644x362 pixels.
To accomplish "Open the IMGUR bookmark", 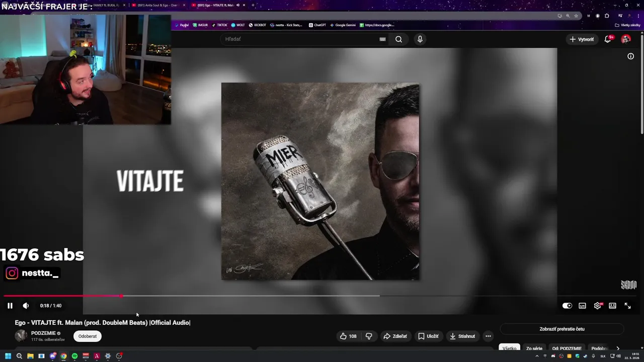I will point(200,25).
